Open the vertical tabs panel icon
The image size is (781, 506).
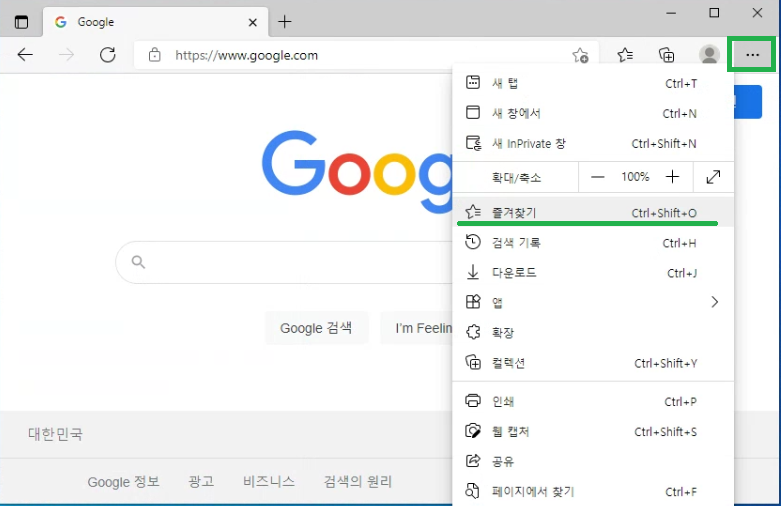pyautogui.click(x=21, y=22)
